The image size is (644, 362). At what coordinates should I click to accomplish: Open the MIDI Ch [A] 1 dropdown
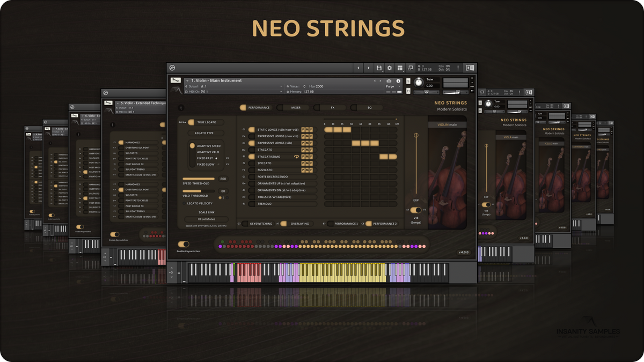tap(281, 92)
